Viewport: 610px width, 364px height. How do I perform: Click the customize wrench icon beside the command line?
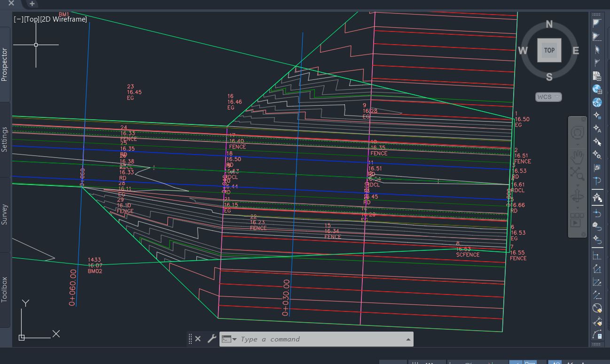(211, 339)
